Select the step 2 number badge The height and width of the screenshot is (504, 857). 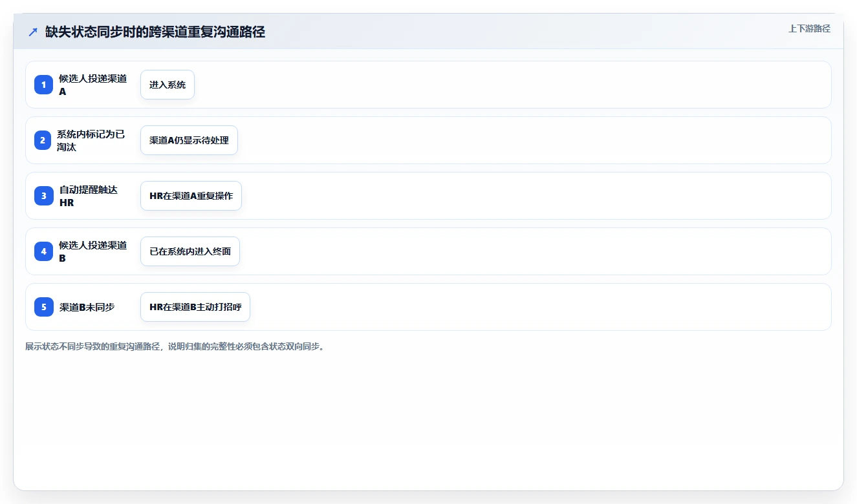click(x=43, y=140)
